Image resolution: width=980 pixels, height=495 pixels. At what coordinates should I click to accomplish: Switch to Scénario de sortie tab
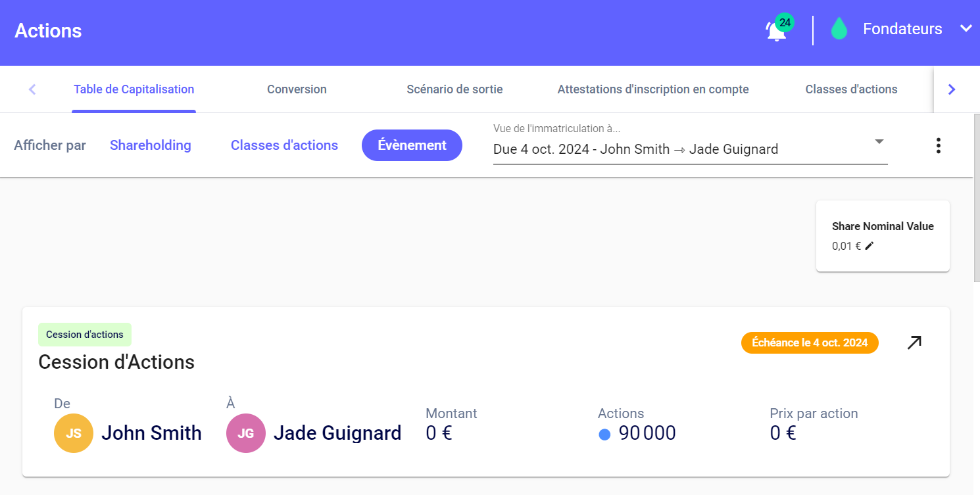point(454,89)
